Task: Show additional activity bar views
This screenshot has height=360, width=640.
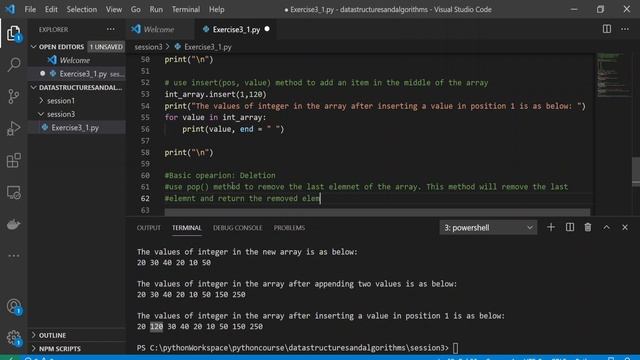Action: (13, 256)
